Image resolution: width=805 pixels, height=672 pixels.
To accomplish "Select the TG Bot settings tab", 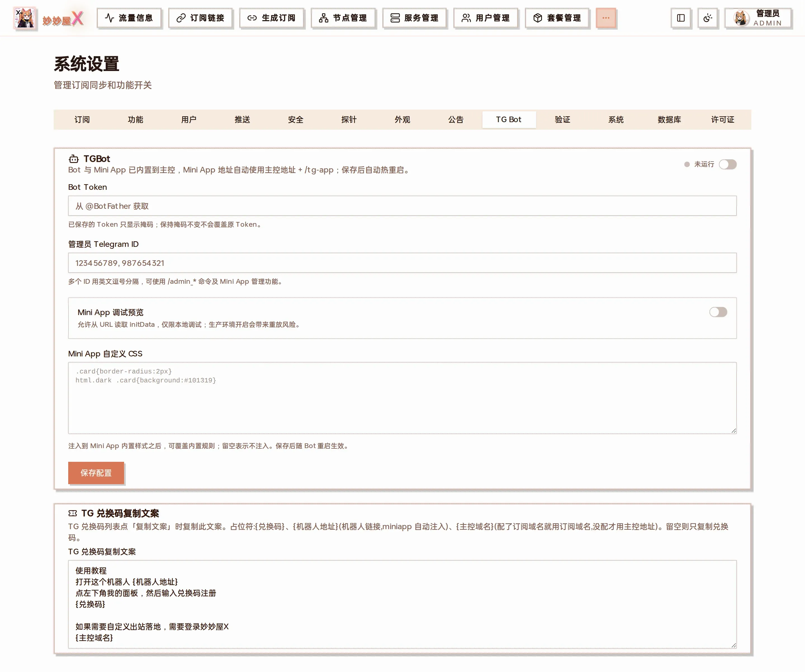I will [509, 120].
